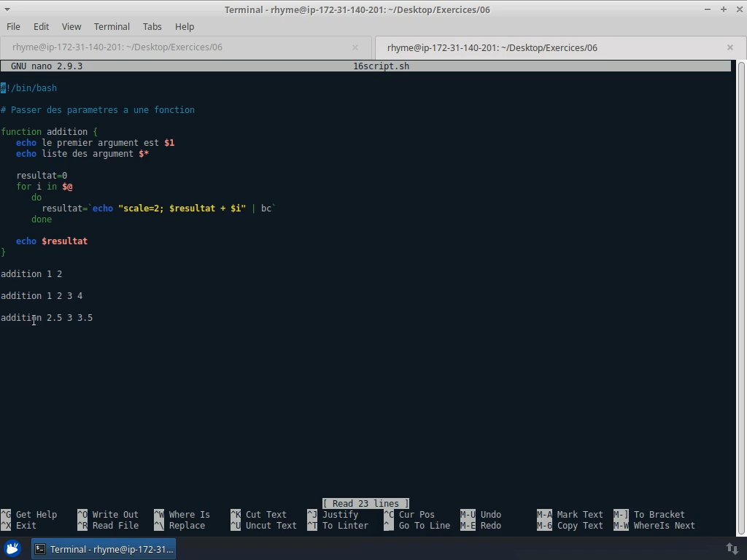Click the window menu arrow icon

pos(7,9)
